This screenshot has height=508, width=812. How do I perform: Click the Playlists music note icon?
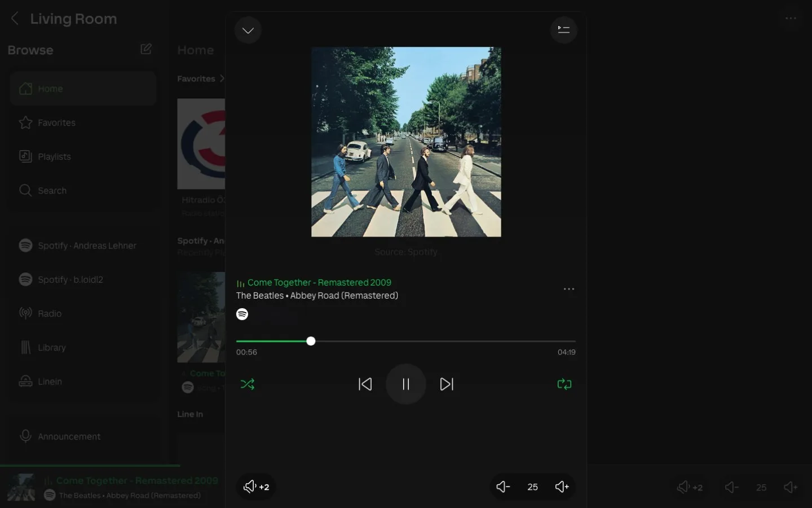point(25,156)
